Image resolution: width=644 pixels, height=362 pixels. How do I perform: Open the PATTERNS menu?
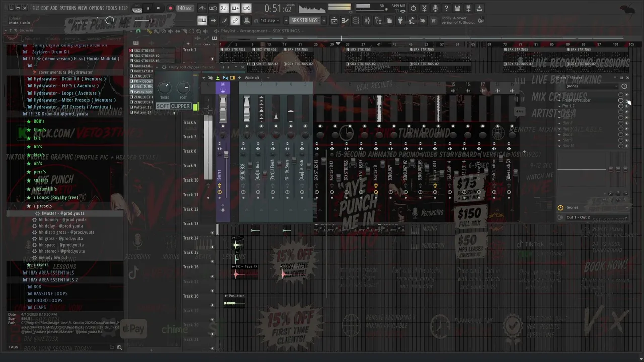pyautogui.click(x=68, y=8)
